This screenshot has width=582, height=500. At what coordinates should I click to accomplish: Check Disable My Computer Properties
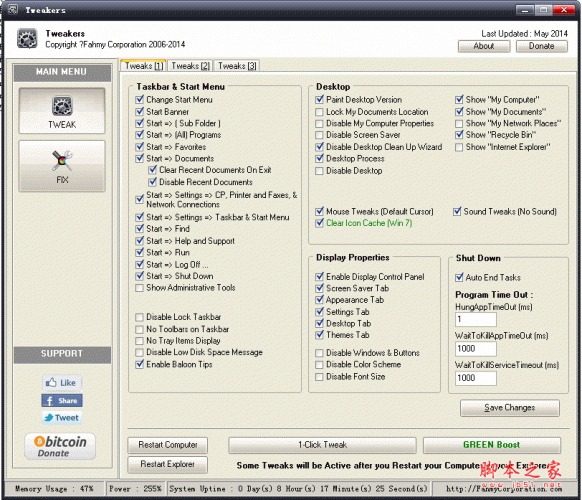(x=319, y=124)
